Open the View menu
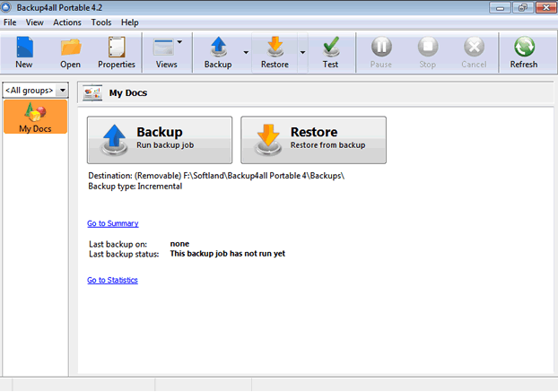The width and height of the screenshot is (558, 392). click(34, 22)
